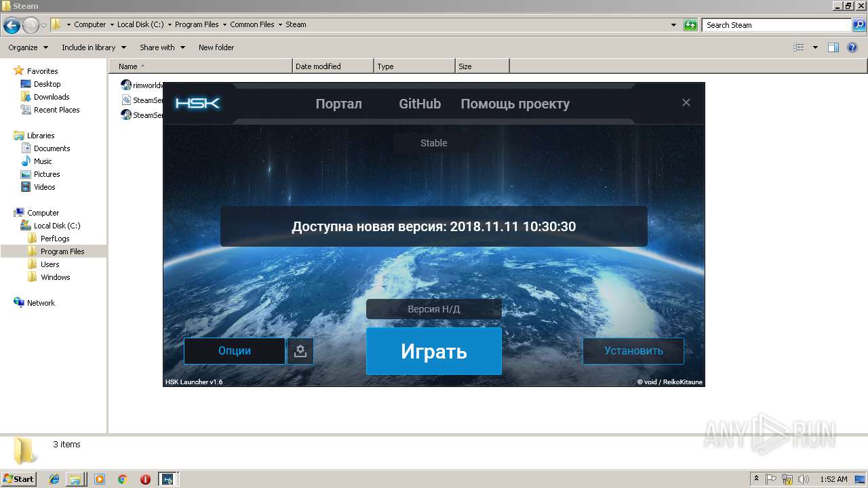
Task: Select Libraries in navigation pane
Action: click(41, 136)
